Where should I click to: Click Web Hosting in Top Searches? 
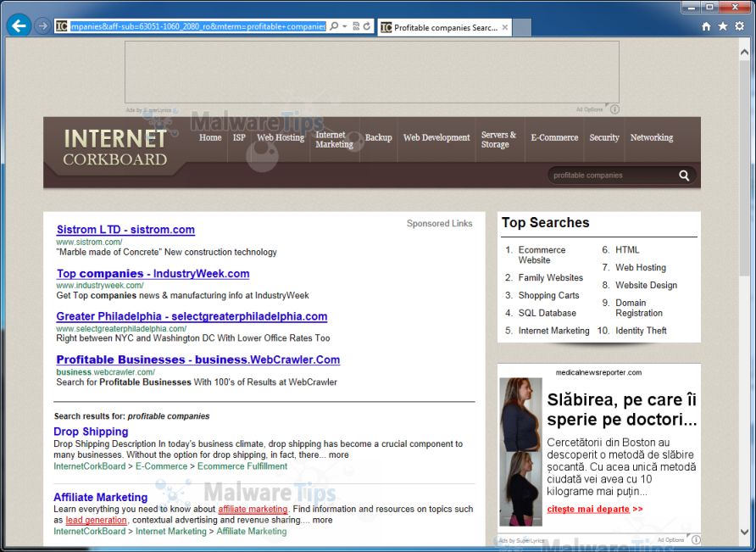pyautogui.click(x=640, y=268)
